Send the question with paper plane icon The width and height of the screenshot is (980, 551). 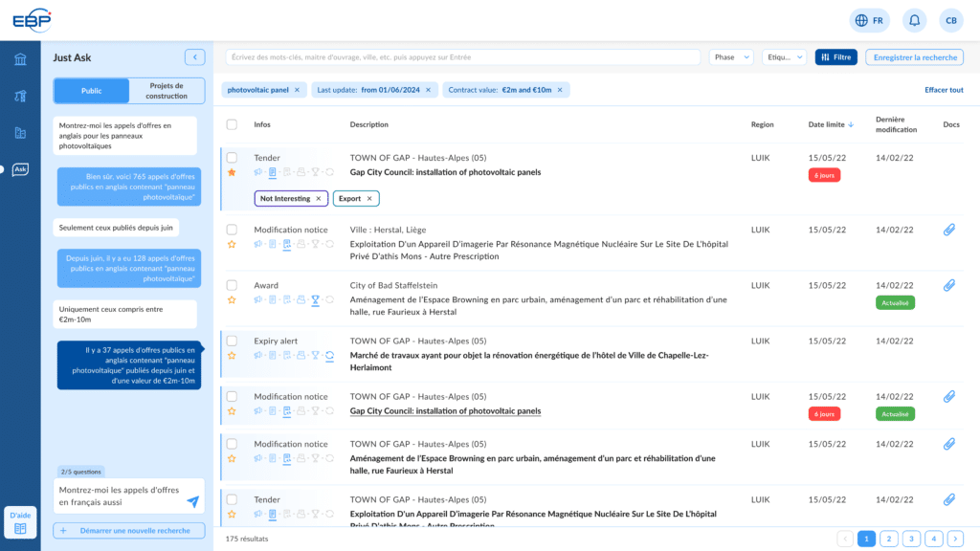click(192, 501)
